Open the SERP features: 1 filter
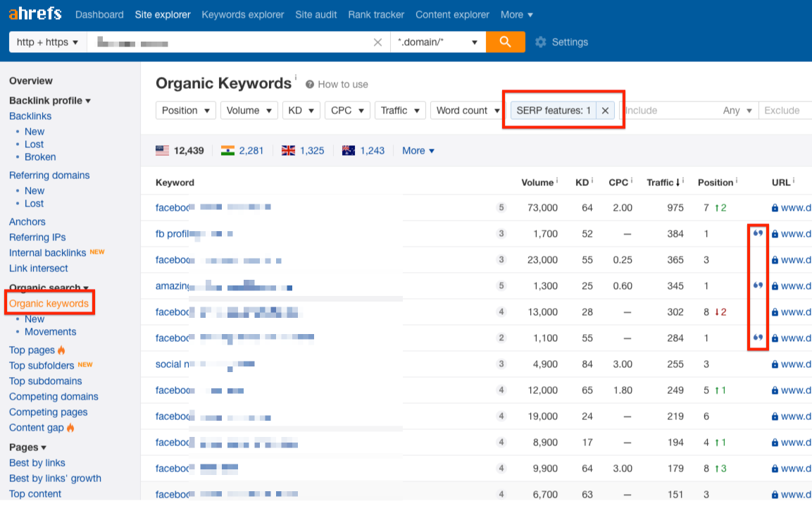The height and width of the screenshot is (506, 812). [553, 111]
